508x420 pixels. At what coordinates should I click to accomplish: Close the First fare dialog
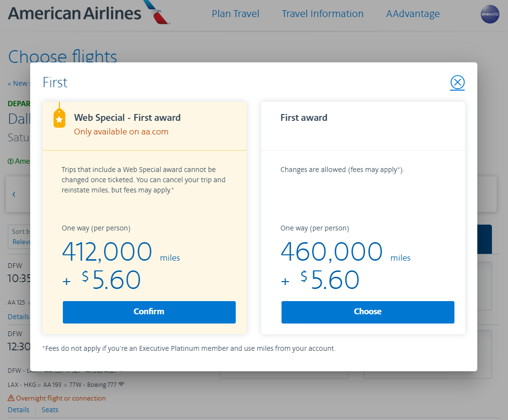coord(457,82)
